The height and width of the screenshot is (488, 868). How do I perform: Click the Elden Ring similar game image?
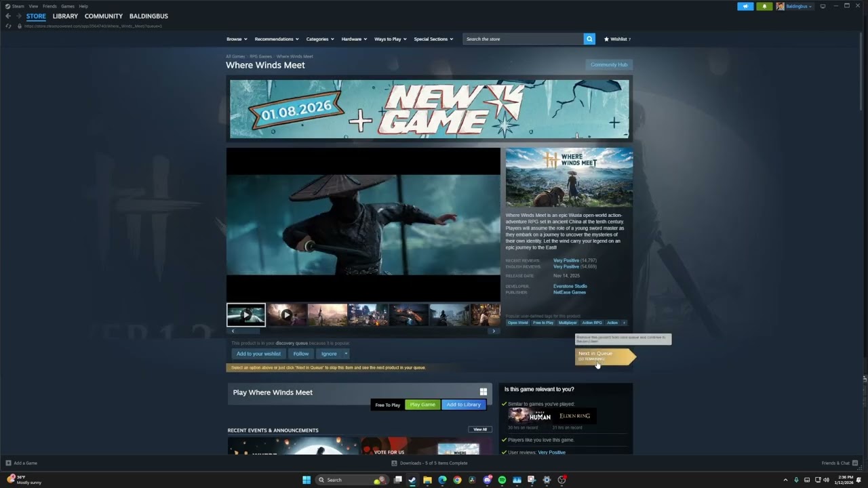[574, 415]
